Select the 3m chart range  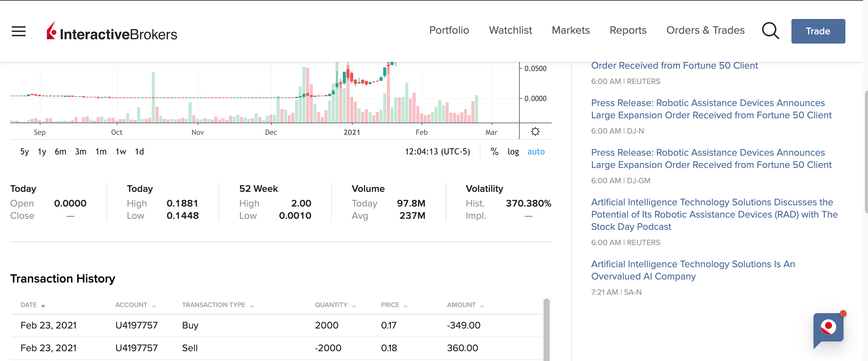[x=80, y=152]
